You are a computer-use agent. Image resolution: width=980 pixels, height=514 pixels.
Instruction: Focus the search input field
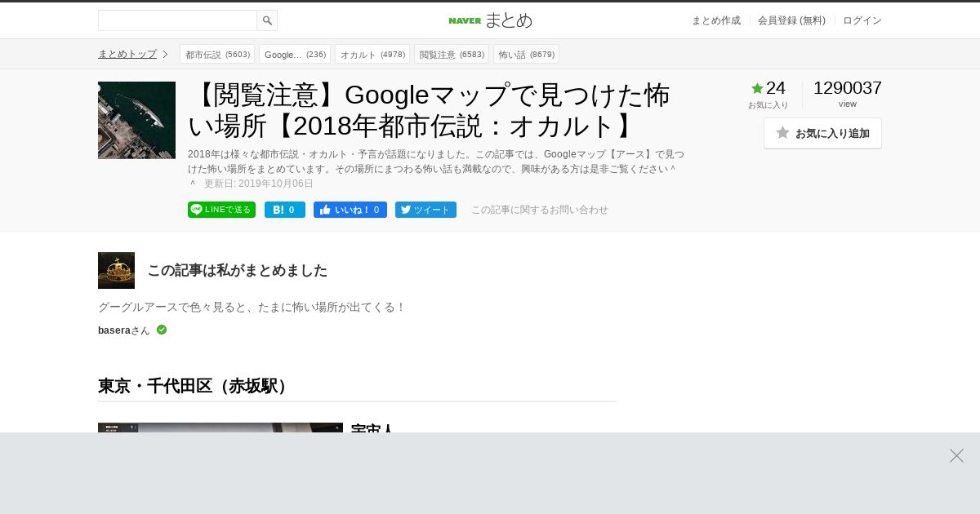(177, 20)
